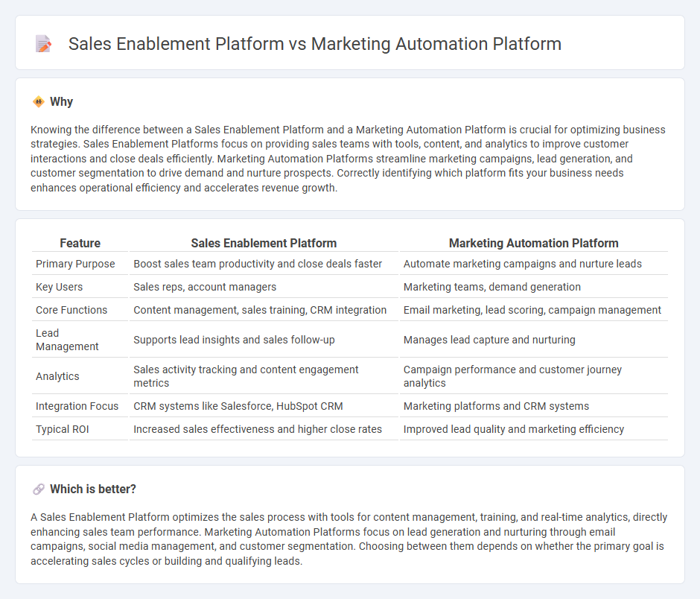Image resolution: width=700 pixels, height=599 pixels.
Task: Click the 'Marketing Automation Platform' column header
Action: (x=533, y=243)
